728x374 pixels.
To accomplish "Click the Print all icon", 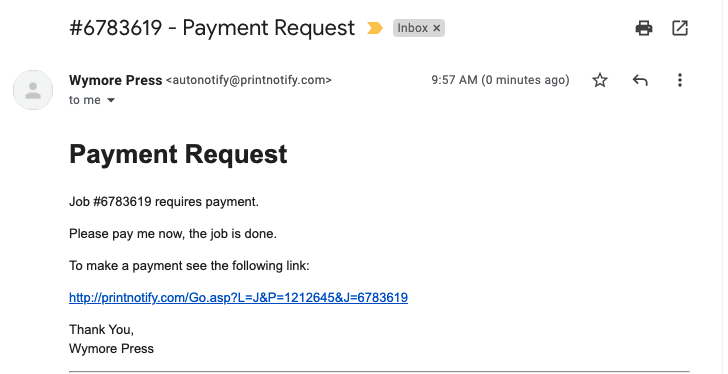I will (644, 28).
